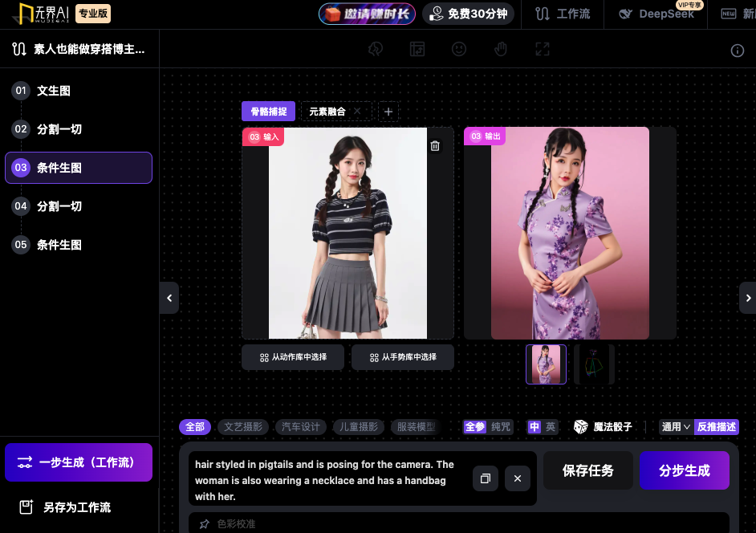
Task: Add a new tab with plus icon
Action: (x=388, y=112)
